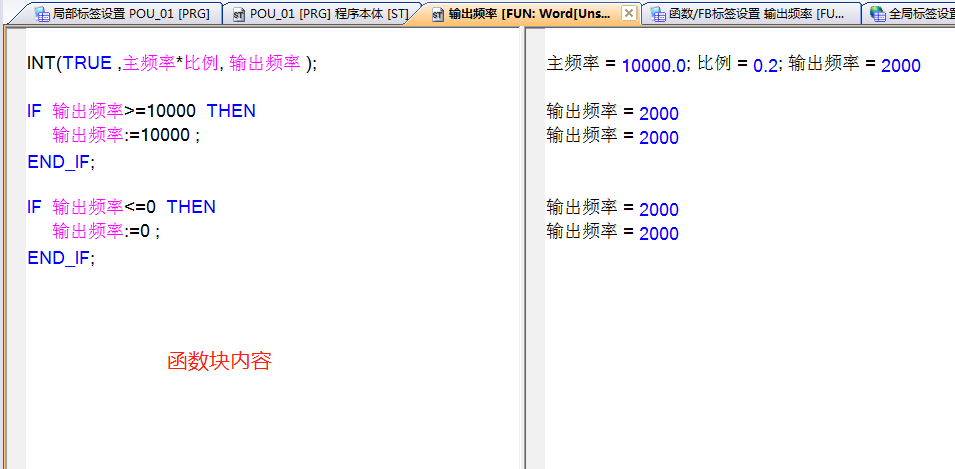Click the INT function keyword in code
Screen dimensions: 955x469
(x=41, y=63)
